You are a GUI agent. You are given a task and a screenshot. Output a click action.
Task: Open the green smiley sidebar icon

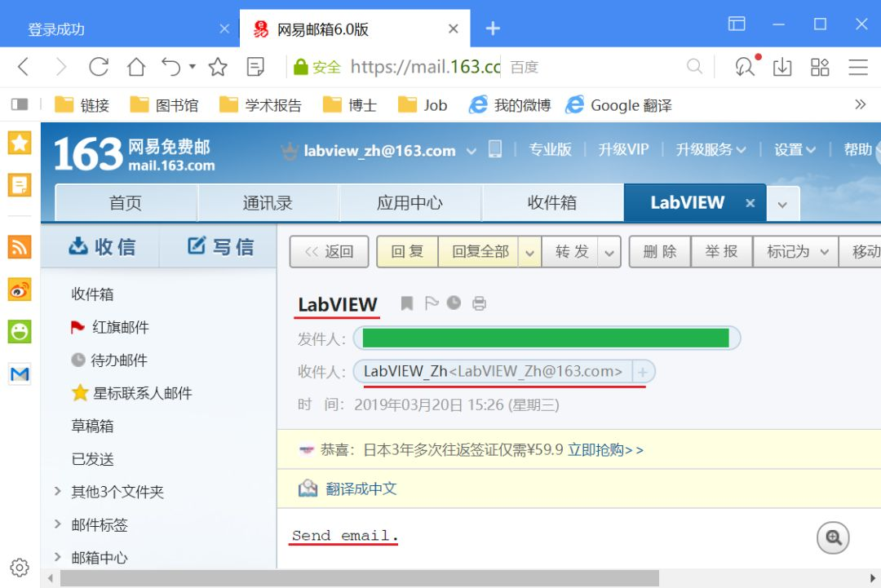pos(20,331)
